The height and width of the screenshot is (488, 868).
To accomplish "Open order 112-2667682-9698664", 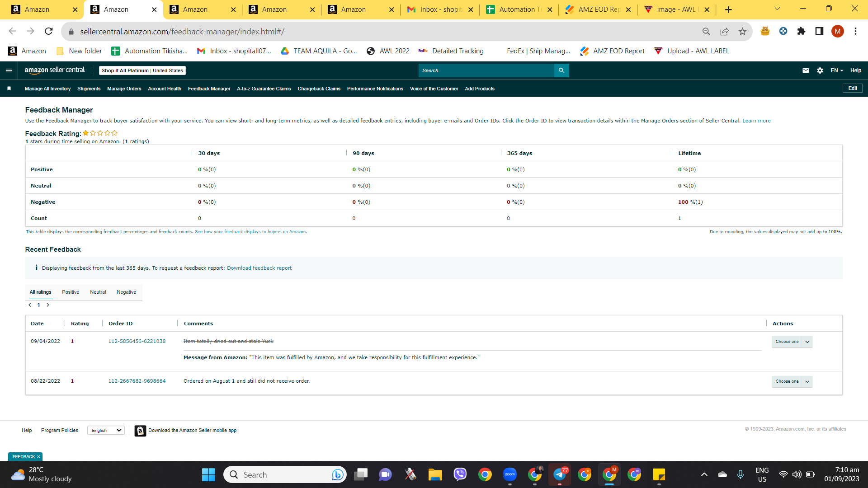I will 137,381.
